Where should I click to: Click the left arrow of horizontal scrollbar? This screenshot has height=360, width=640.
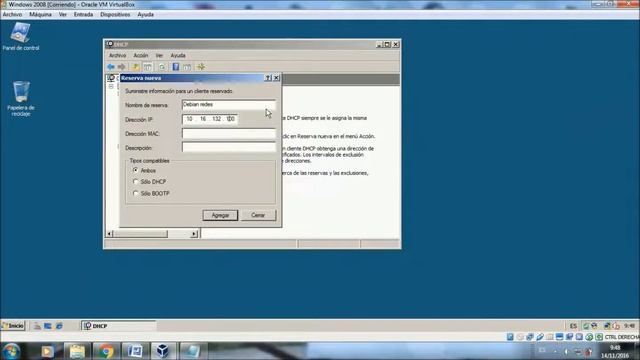pos(109,233)
